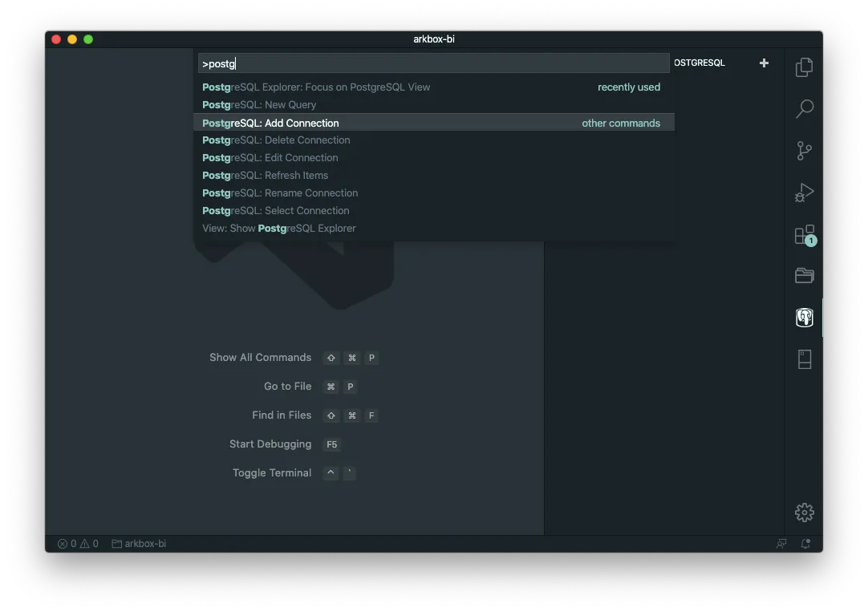The width and height of the screenshot is (868, 612).
Task: Open the Run and Debug icon
Action: (804, 193)
